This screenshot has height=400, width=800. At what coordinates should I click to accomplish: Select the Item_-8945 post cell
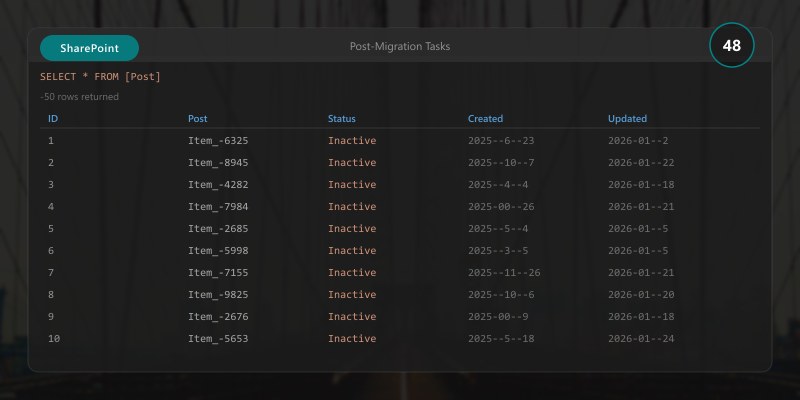[x=218, y=162]
